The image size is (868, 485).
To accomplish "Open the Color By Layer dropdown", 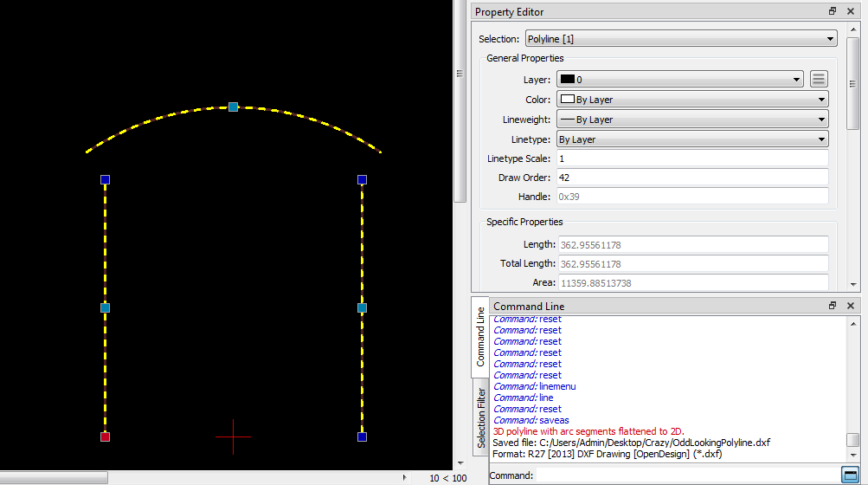I will (691, 100).
